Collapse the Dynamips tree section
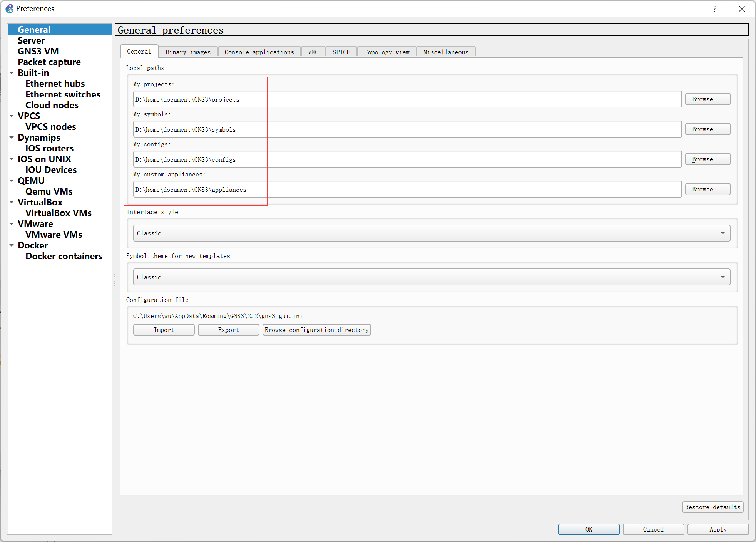Screen dimensions: 756x542 pos(12,138)
